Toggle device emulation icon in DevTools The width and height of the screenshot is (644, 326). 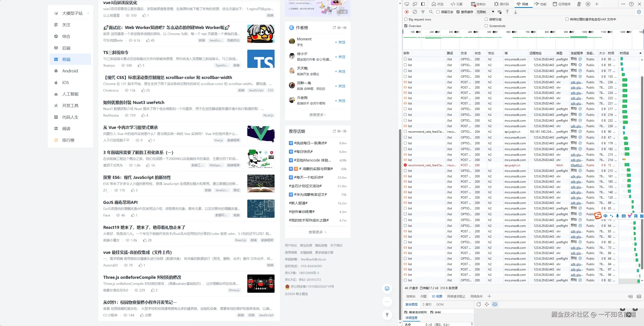(415, 4)
